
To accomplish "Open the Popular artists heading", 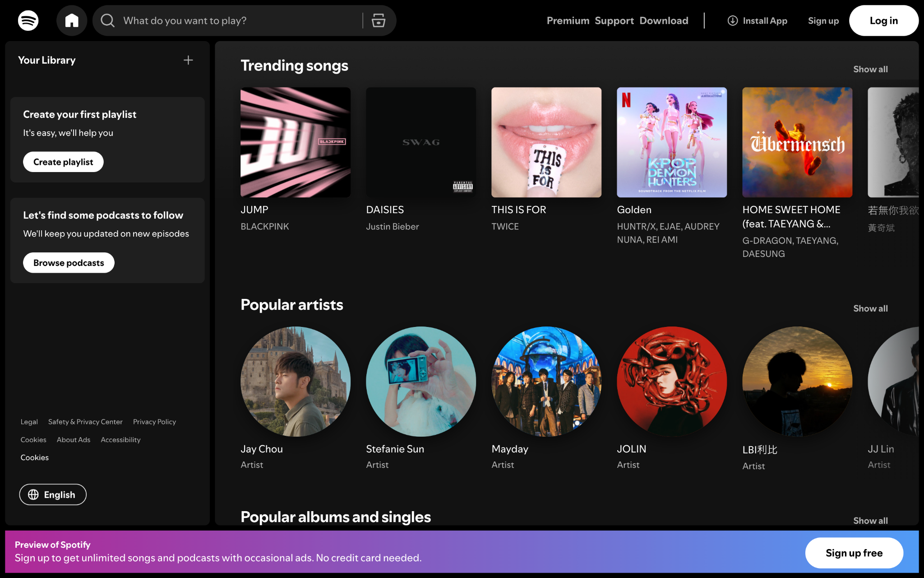I will (291, 305).
